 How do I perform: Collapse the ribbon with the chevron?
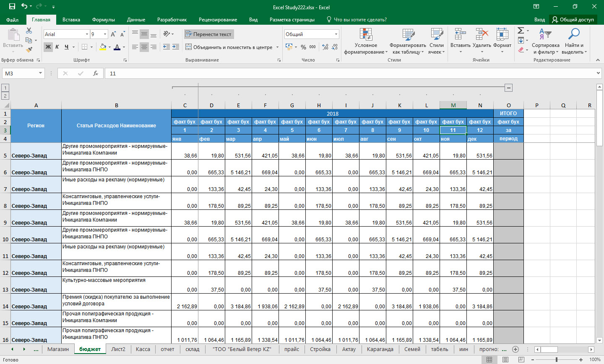pyautogui.click(x=598, y=60)
